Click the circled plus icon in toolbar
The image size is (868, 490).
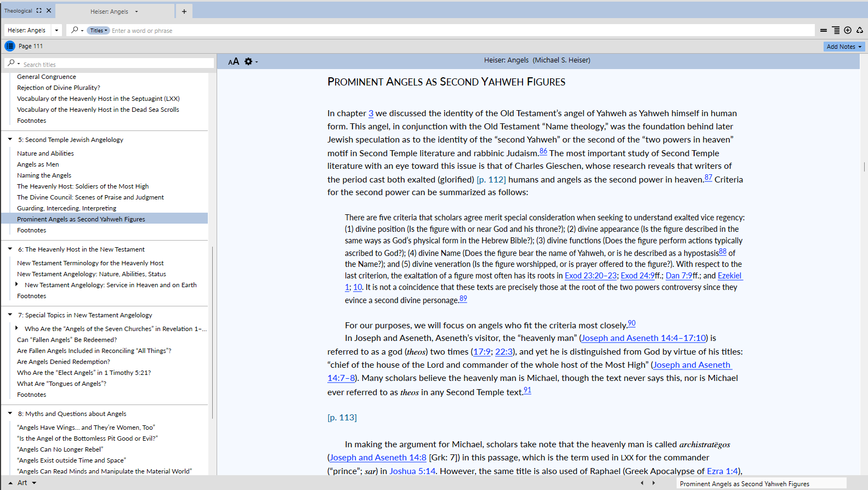tap(848, 30)
